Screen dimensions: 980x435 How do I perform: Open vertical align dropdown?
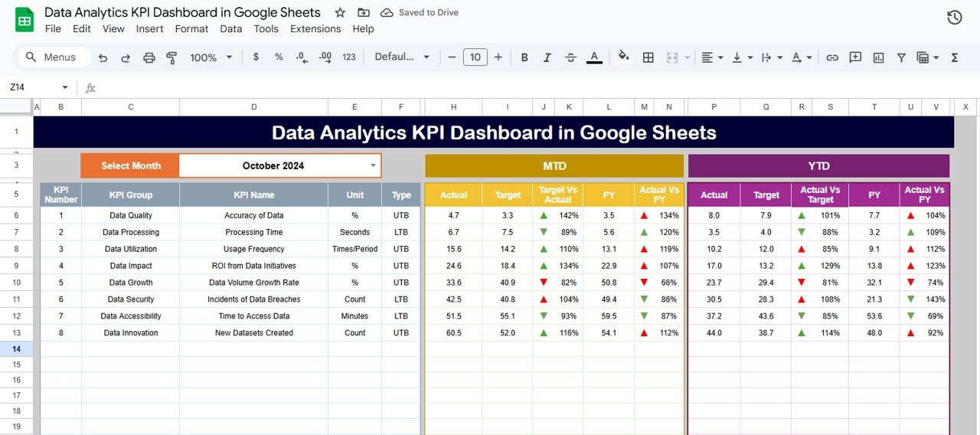coord(742,57)
